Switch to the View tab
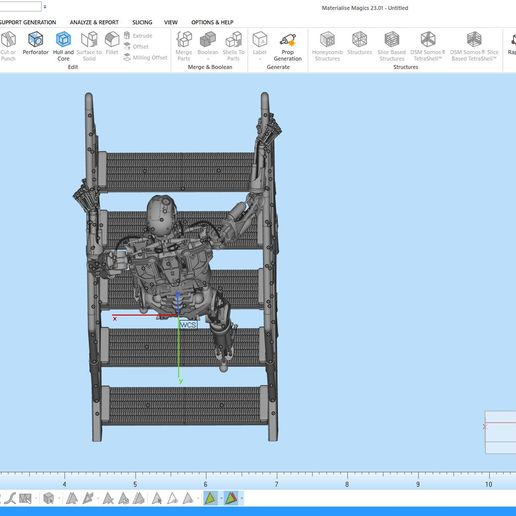The width and height of the screenshot is (516, 516). pos(171,22)
